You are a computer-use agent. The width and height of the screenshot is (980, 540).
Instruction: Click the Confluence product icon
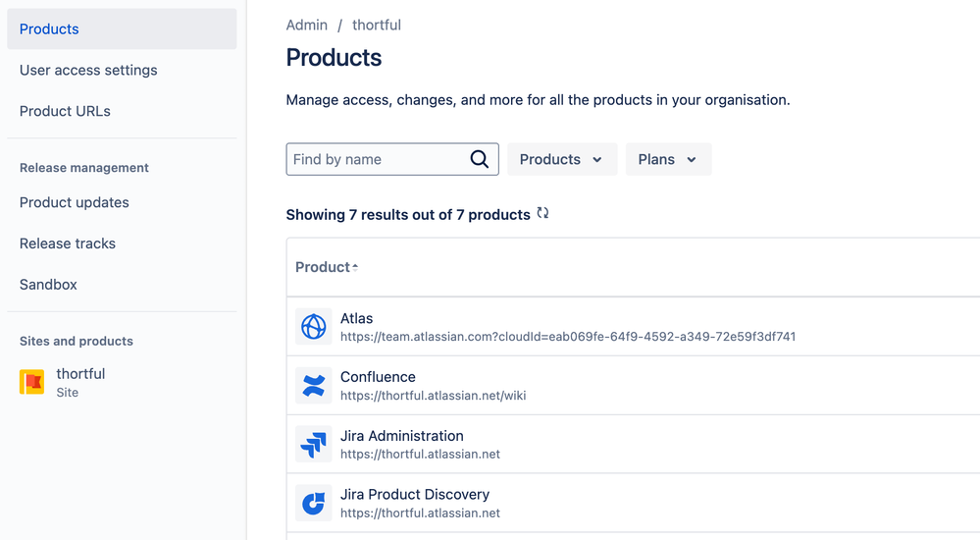pos(313,386)
